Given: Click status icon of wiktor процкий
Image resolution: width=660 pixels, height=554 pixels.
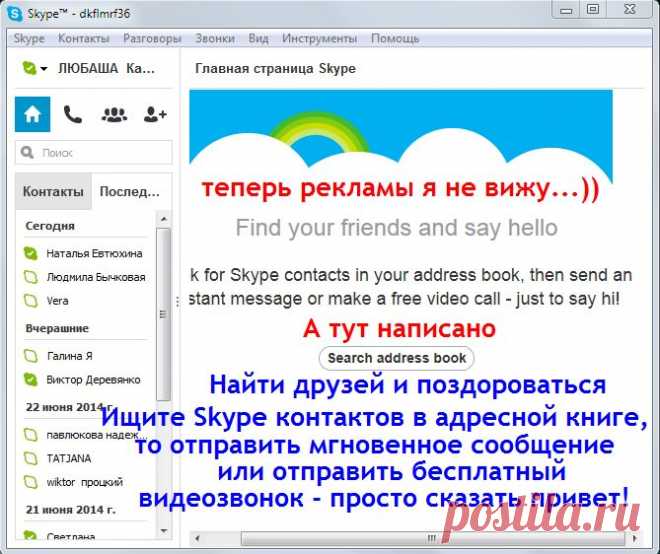Looking at the screenshot, I should coord(30,482).
